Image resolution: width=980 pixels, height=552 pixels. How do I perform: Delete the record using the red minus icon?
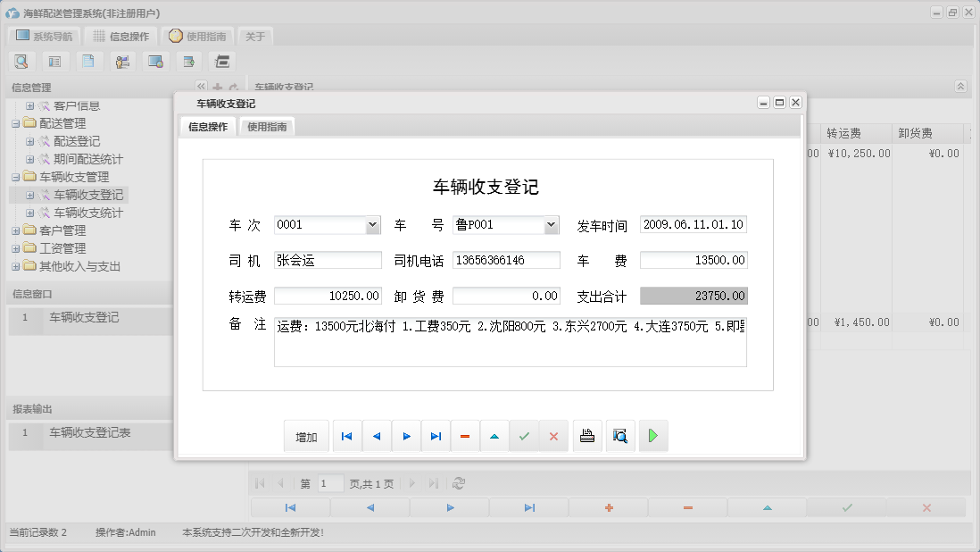pos(465,436)
